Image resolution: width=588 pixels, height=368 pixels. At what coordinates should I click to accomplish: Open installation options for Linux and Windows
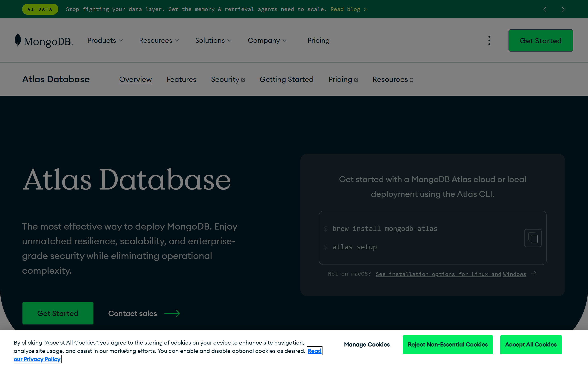[451, 274]
